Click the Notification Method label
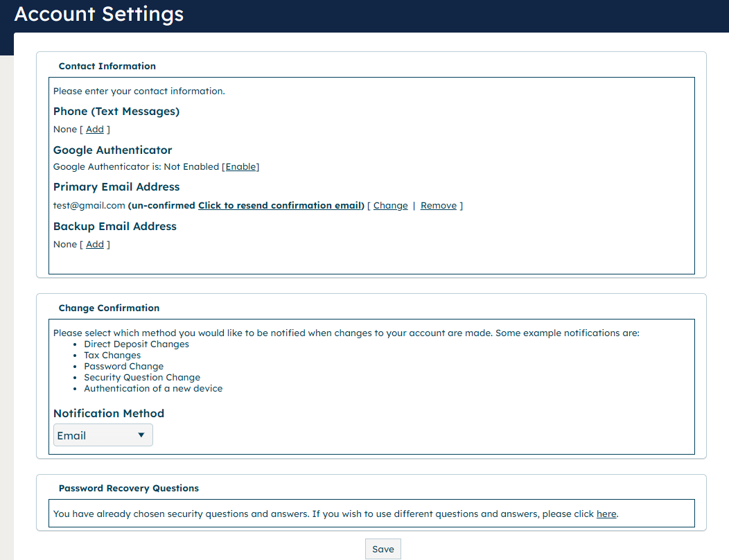 pos(109,414)
